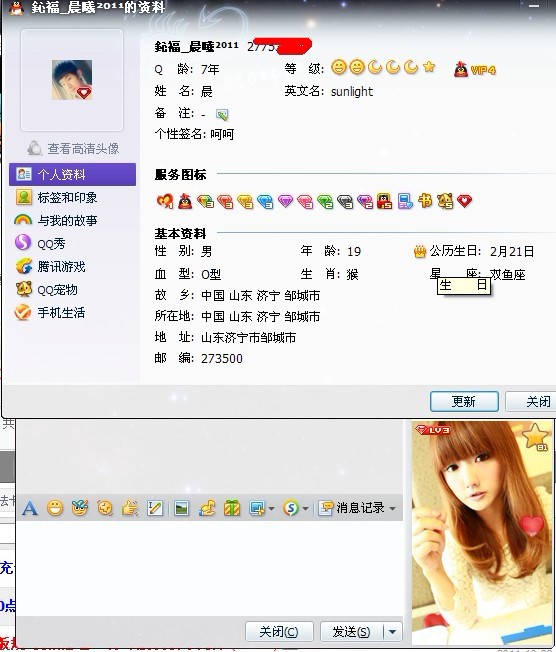Click the 更新 button
Screen dimensions: 556x652
[x=464, y=401]
